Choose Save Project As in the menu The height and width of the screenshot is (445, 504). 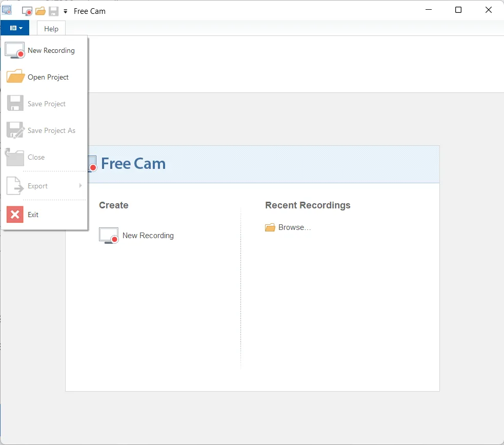click(15, 130)
